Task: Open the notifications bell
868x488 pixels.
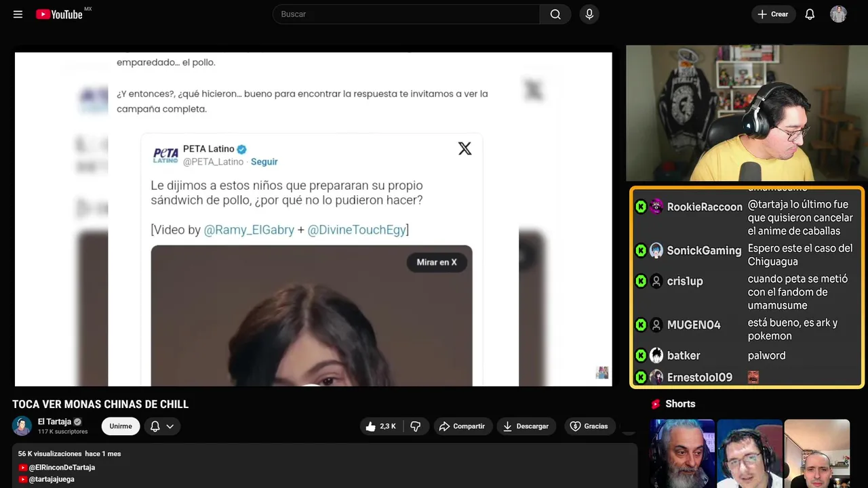Action: click(810, 14)
